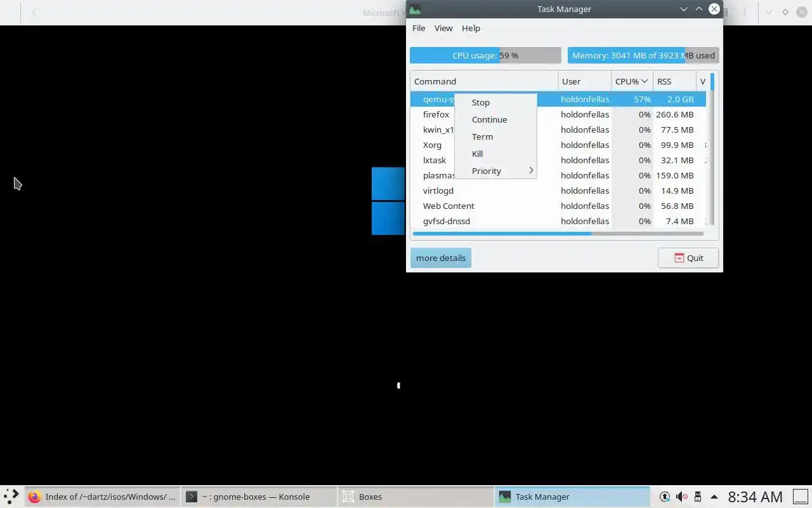This screenshot has width=812, height=508.
Task: Click the Memory usage progress bar
Action: pyautogui.click(x=643, y=55)
